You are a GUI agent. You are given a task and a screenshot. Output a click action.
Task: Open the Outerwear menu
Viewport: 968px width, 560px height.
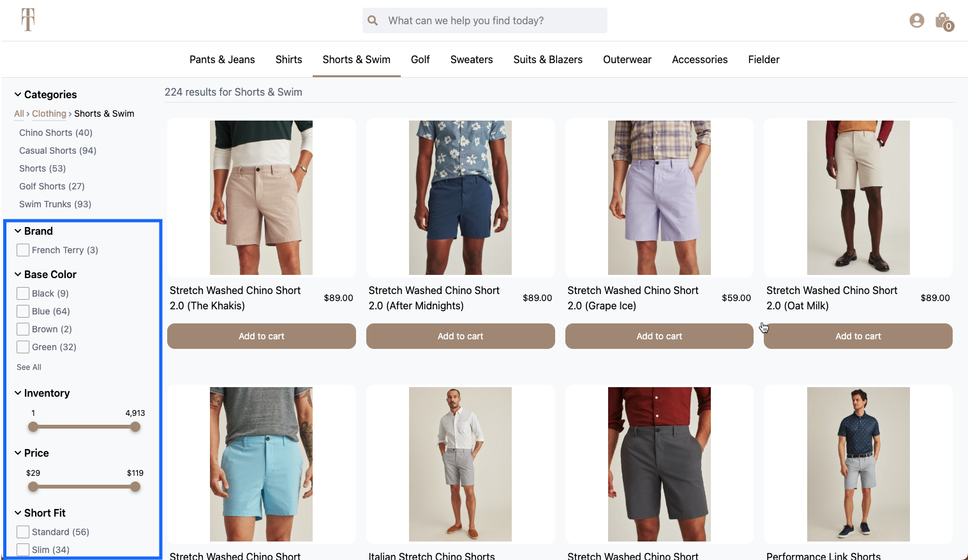[627, 59]
